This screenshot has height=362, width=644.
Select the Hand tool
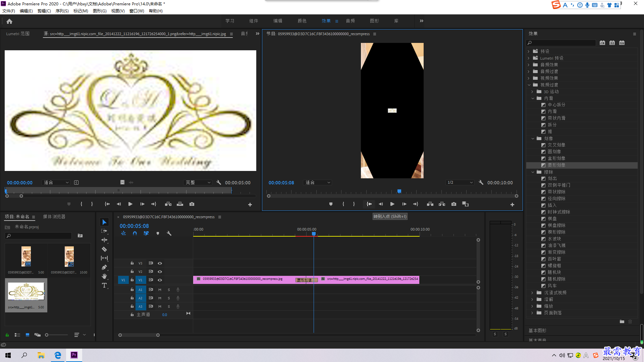(x=104, y=276)
